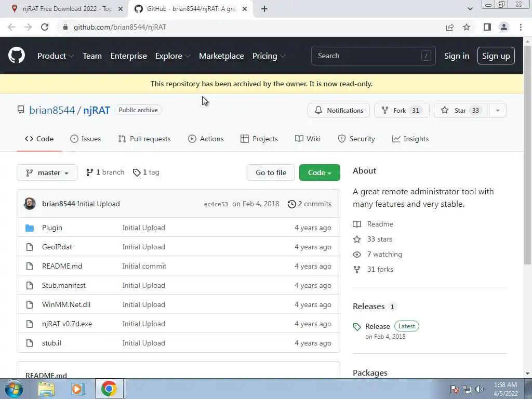532x399 pixels.
Task: Click the Chrome taskbar icon
Action: tap(109, 389)
